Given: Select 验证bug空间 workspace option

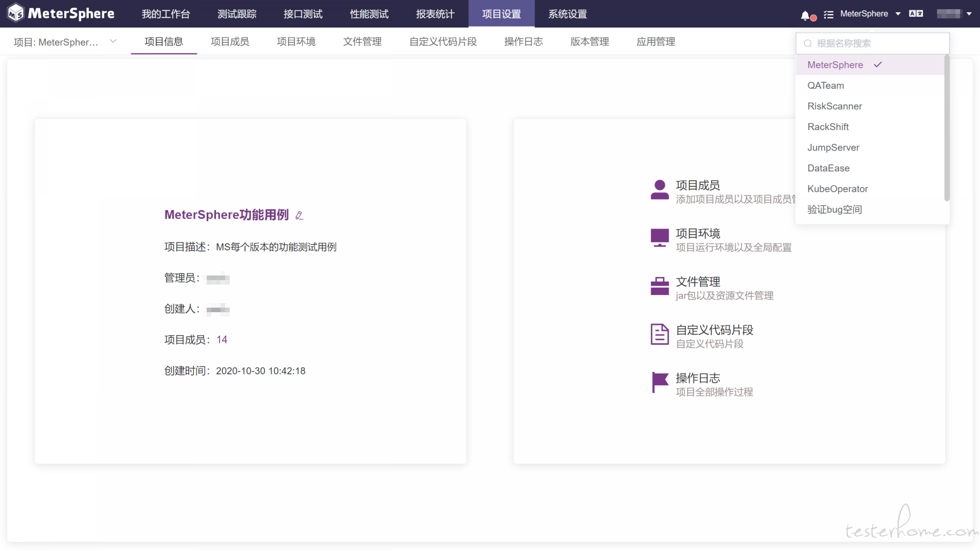Looking at the screenshot, I should pos(870,209).
